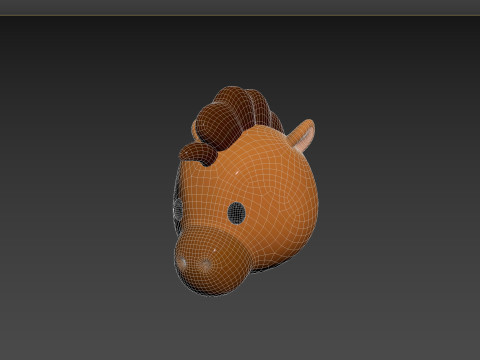Image resolution: width=480 pixels, height=360 pixels.
Task: Click the horse's pink inner ear
Action: click(x=305, y=140)
